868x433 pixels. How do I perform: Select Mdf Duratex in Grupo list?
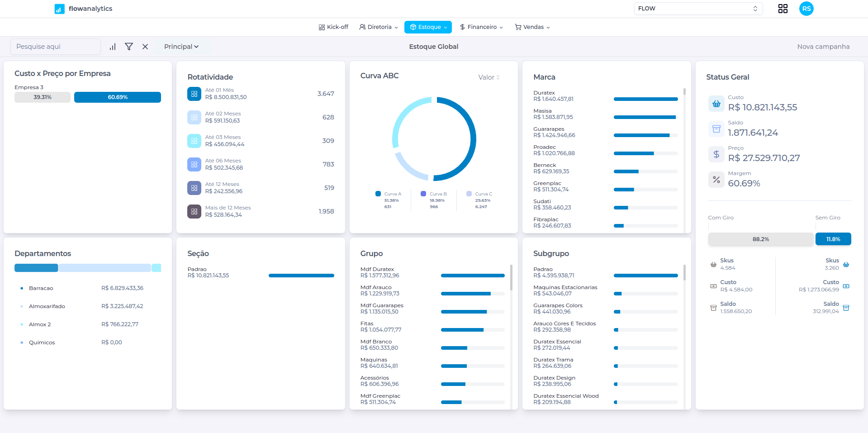432,272
